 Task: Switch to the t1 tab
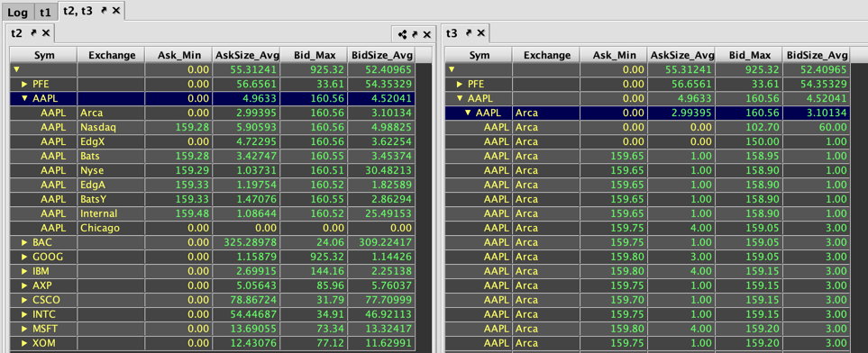pyautogui.click(x=45, y=12)
